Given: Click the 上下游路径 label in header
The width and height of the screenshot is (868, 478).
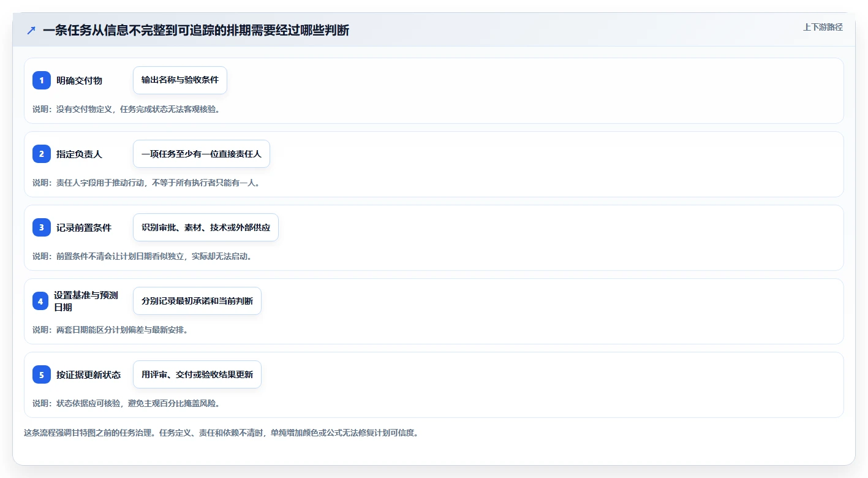Looking at the screenshot, I should pyautogui.click(x=823, y=27).
